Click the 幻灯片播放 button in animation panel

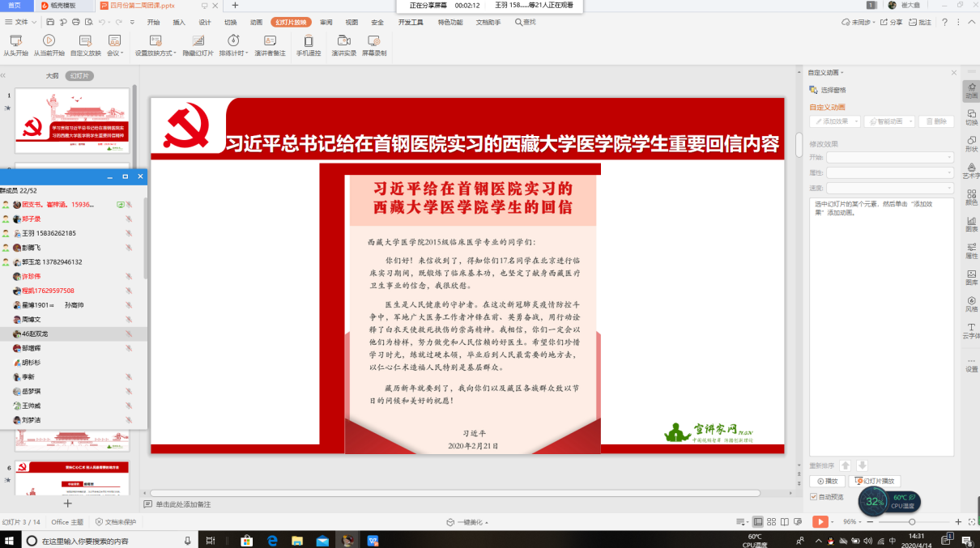pyautogui.click(x=875, y=481)
